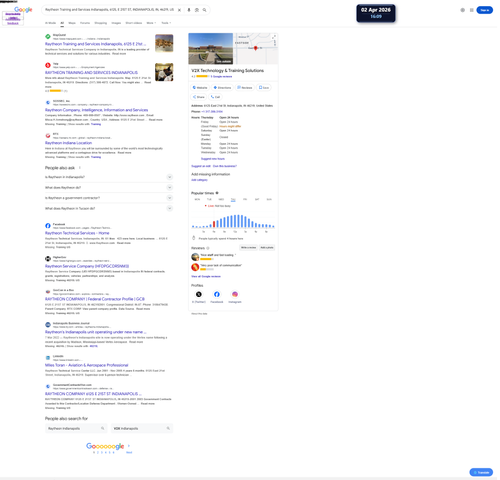The width and height of the screenshot is (500, 480).
Task: Open RAYTHEON COMPANY 6125 E 21ST ST GovernmentContractsWon result
Action: tap(93, 394)
